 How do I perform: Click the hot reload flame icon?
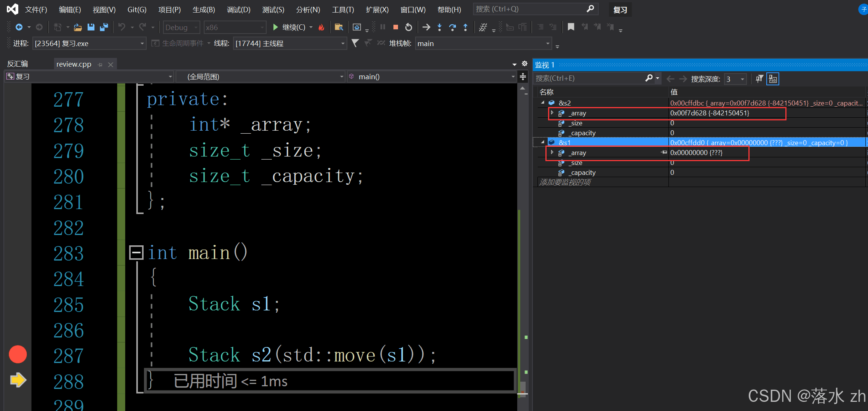click(321, 27)
